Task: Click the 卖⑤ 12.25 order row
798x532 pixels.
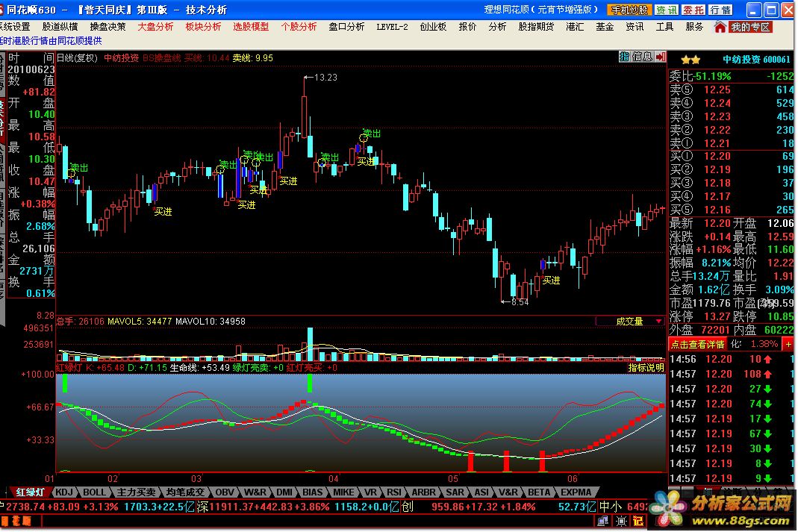Action: (x=732, y=90)
